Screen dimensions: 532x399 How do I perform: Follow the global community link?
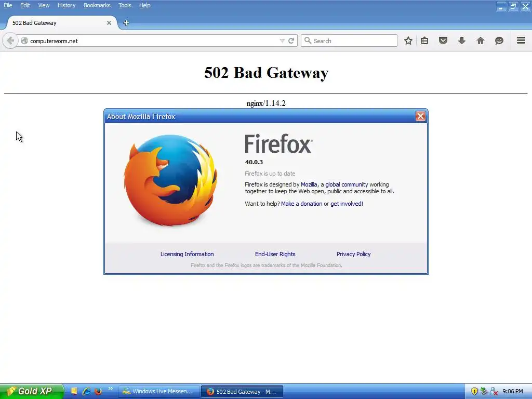(347, 184)
